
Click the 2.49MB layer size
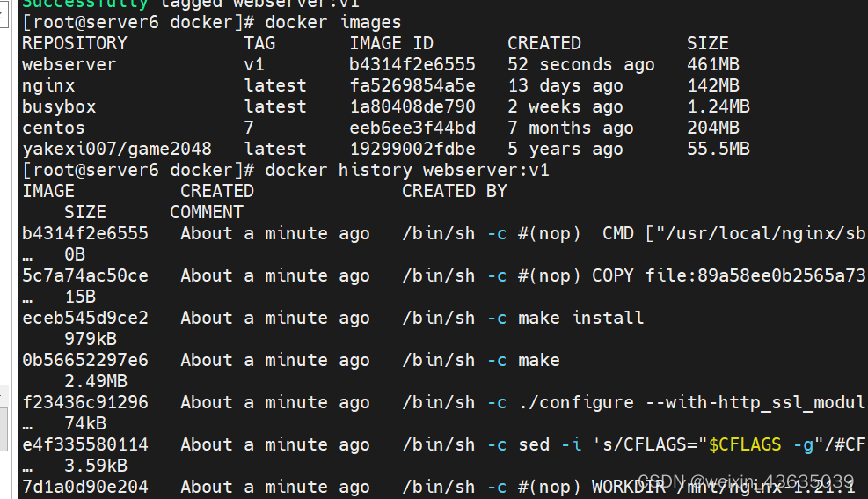(96, 381)
